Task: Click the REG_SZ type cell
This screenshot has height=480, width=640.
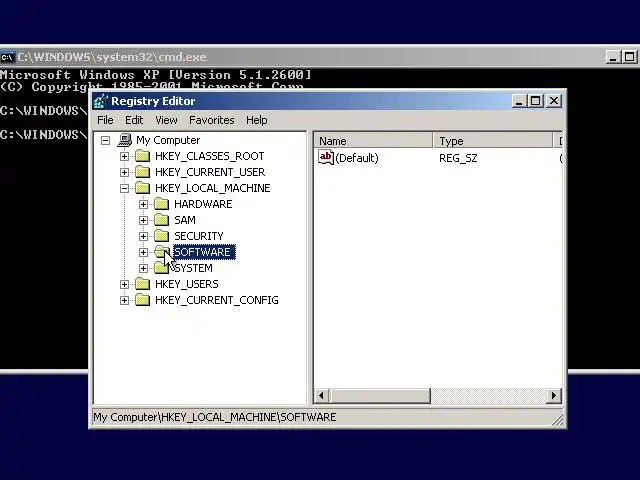Action: click(458, 158)
